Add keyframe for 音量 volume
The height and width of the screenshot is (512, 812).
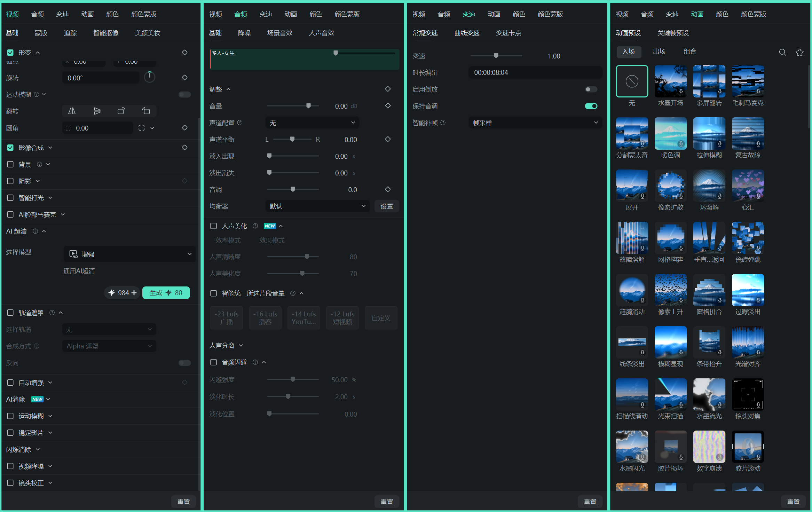coord(388,105)
